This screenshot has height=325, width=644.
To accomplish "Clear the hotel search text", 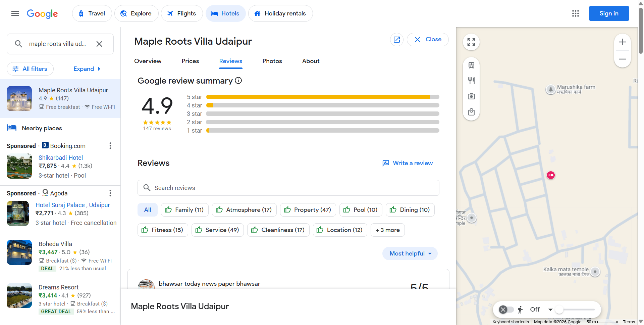I will (99, 44).
